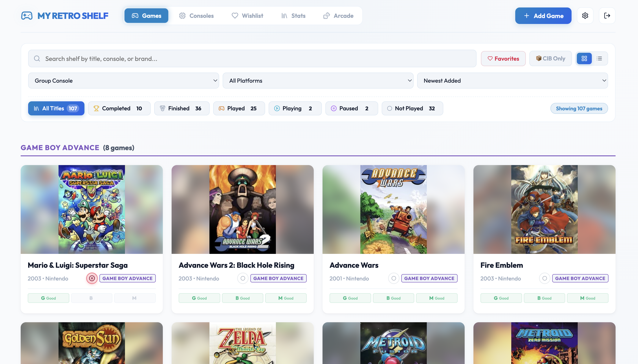Filter by Not Played games

[412, 108]
